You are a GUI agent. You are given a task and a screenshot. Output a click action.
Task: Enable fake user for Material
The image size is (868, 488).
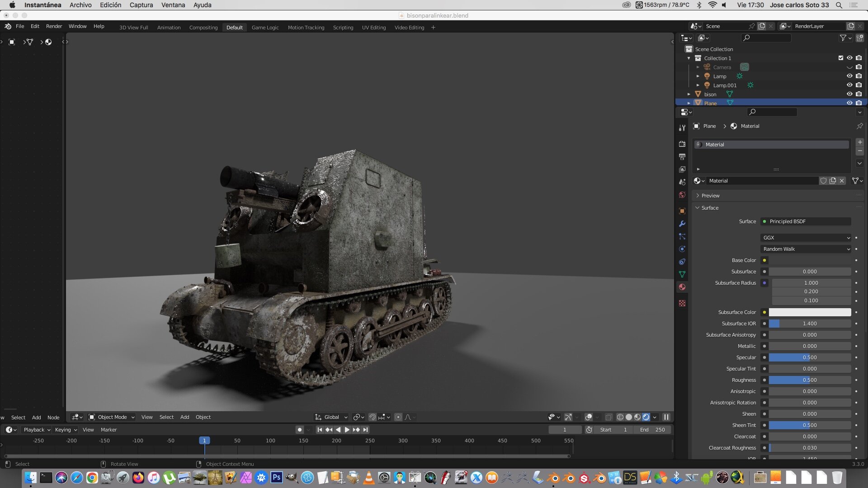[x=823, y=181]
